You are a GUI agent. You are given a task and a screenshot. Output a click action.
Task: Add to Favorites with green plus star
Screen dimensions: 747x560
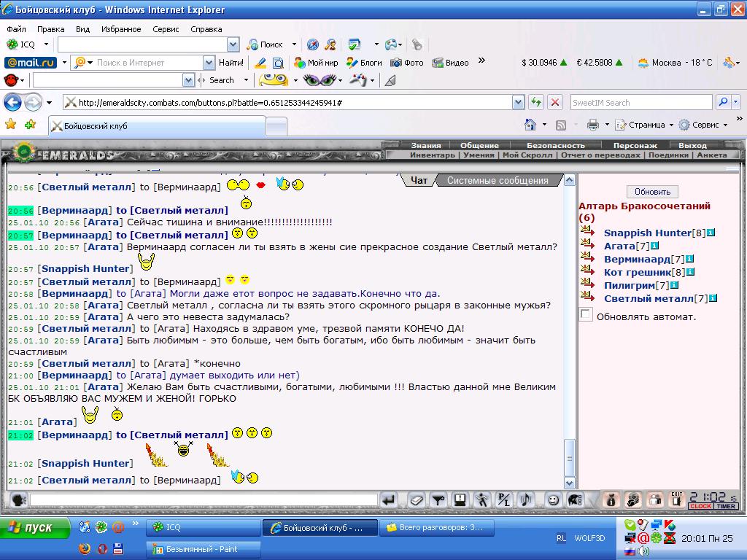(x=31, y=125)
